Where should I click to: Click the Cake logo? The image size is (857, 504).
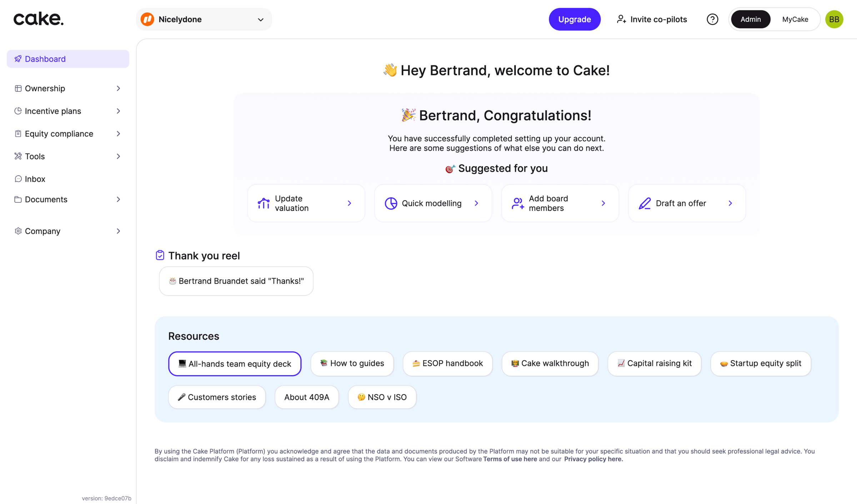click(39, 19)
